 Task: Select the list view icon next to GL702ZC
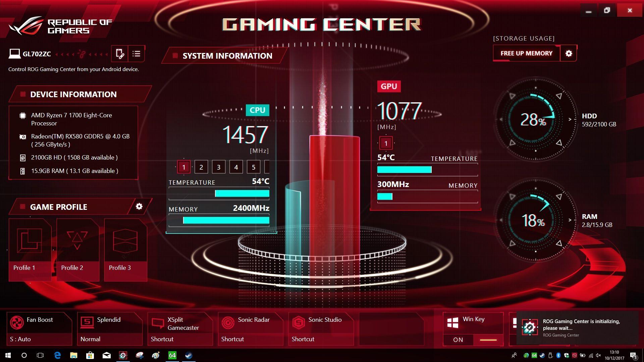pyautogui.click(x=136, y=53)
